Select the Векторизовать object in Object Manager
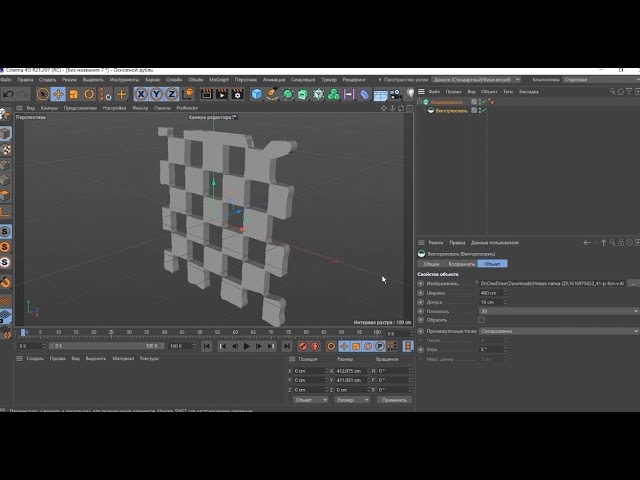The height and width of the screenshot is (480, 640). [451, 111]
